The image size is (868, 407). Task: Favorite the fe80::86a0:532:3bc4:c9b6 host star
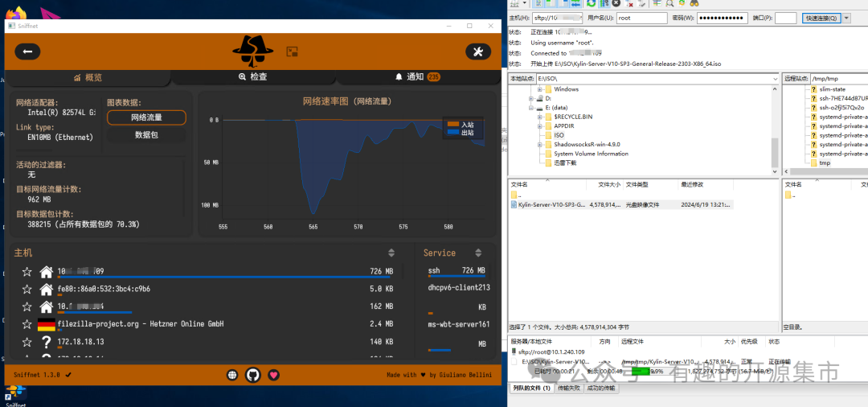26,289
